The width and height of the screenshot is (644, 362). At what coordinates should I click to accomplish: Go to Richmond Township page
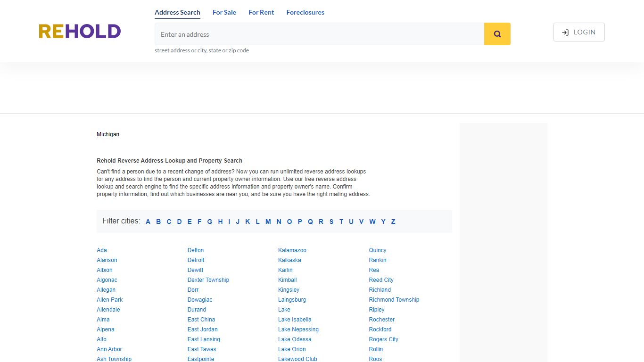point(394,300)
